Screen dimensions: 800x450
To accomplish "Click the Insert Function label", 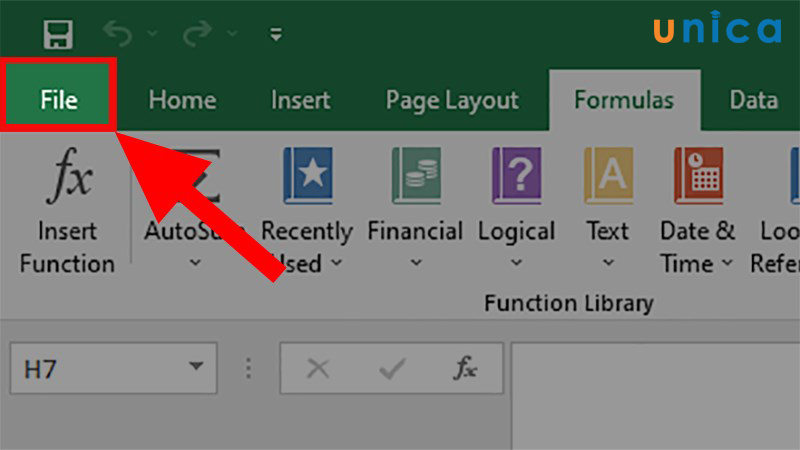I will [67, 247].
